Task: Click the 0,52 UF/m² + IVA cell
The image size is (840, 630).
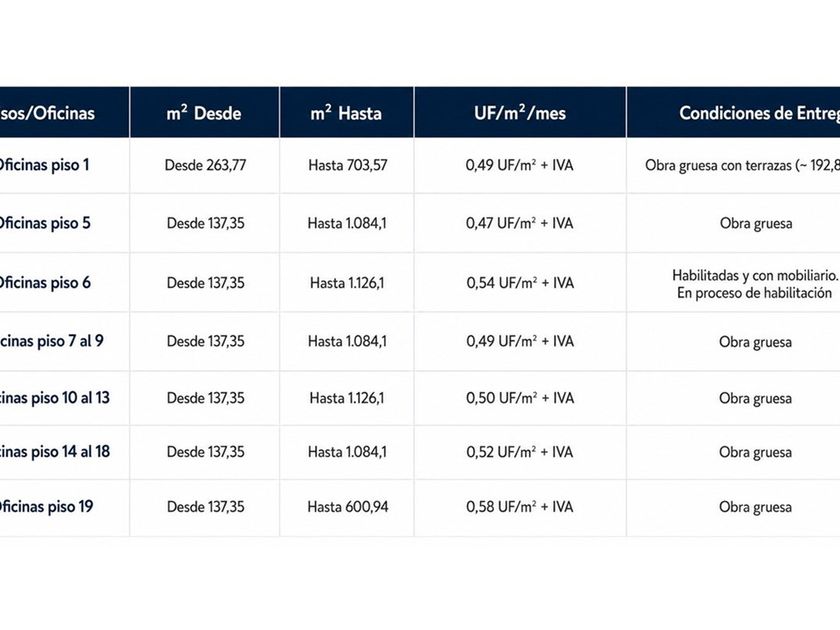Action: coord(520,452)
